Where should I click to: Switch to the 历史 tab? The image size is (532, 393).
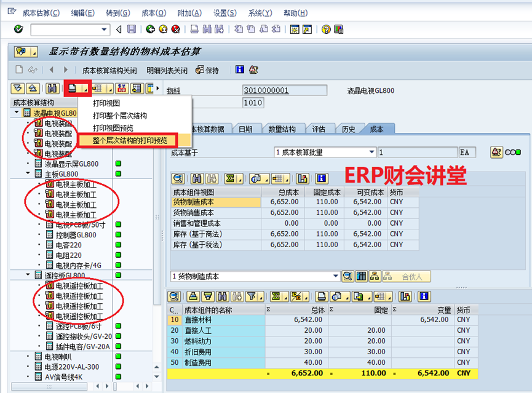(x=348, y=129)
